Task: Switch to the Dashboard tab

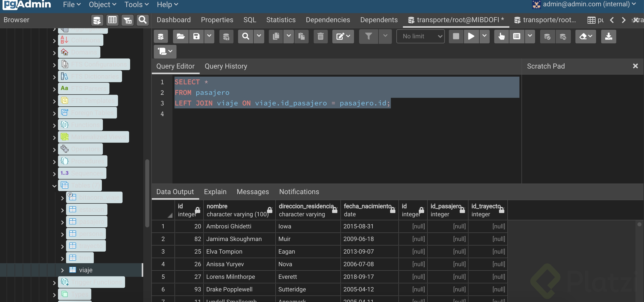Action: [x=173, y=20]
